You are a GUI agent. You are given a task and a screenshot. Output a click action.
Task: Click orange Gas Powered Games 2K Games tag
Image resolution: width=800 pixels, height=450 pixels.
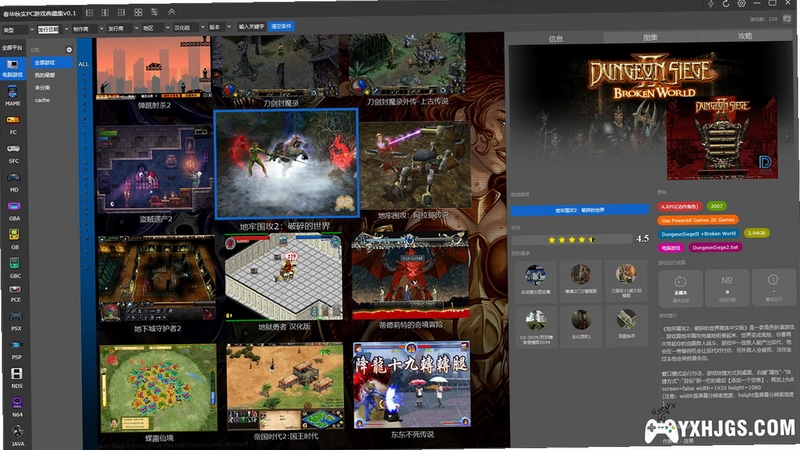697,220
